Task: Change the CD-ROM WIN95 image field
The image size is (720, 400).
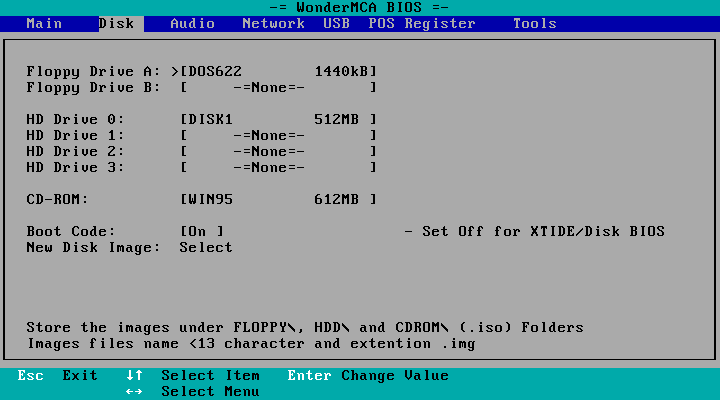Action: pos(279,199)
